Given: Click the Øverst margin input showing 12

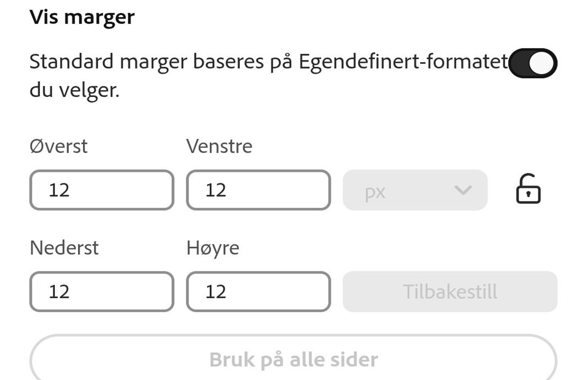Looking at the screenshot, I should coord(102,190).
